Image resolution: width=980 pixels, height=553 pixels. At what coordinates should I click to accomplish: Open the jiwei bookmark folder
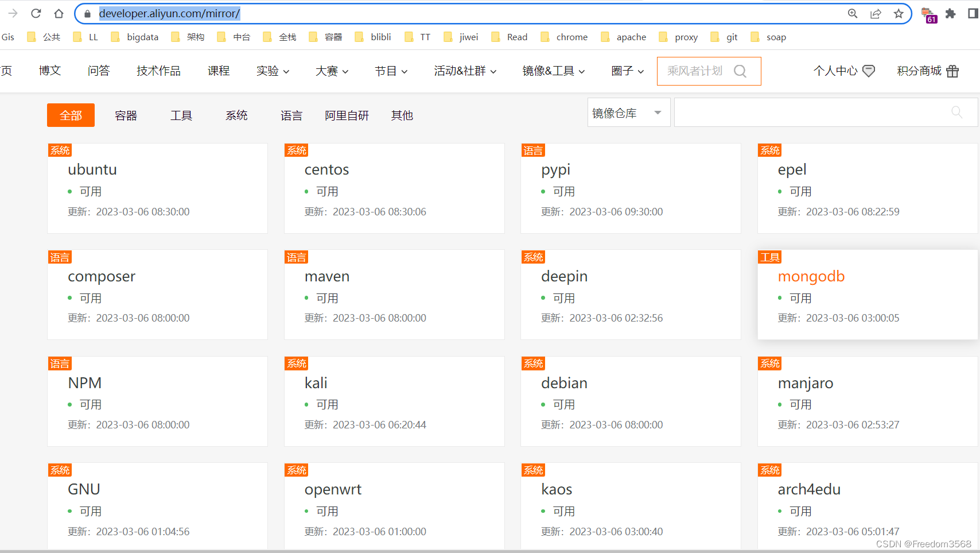tap(461, 37)
